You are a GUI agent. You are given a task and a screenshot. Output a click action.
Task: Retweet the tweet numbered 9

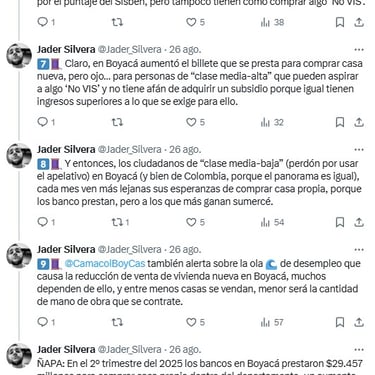tap(117, 322)
